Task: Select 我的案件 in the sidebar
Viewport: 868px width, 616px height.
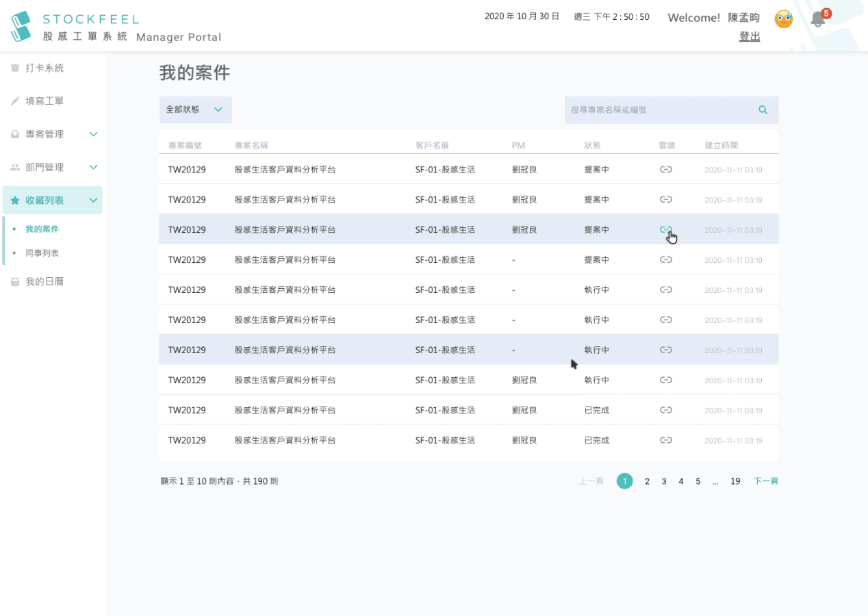Action: 42,229
